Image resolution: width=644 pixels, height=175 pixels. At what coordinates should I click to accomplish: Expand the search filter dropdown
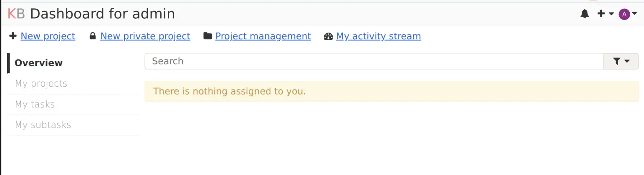click(621, 61)
